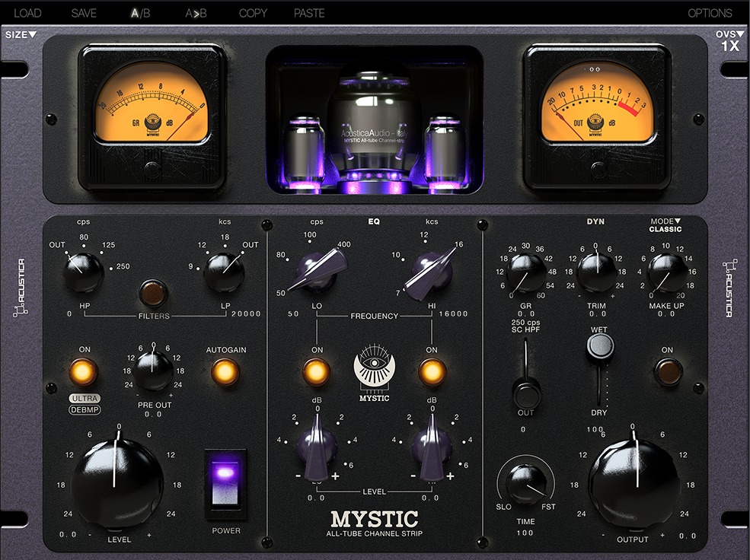Click the OUT meter calibration screw

pyautogui.click(x=598, y=170)
